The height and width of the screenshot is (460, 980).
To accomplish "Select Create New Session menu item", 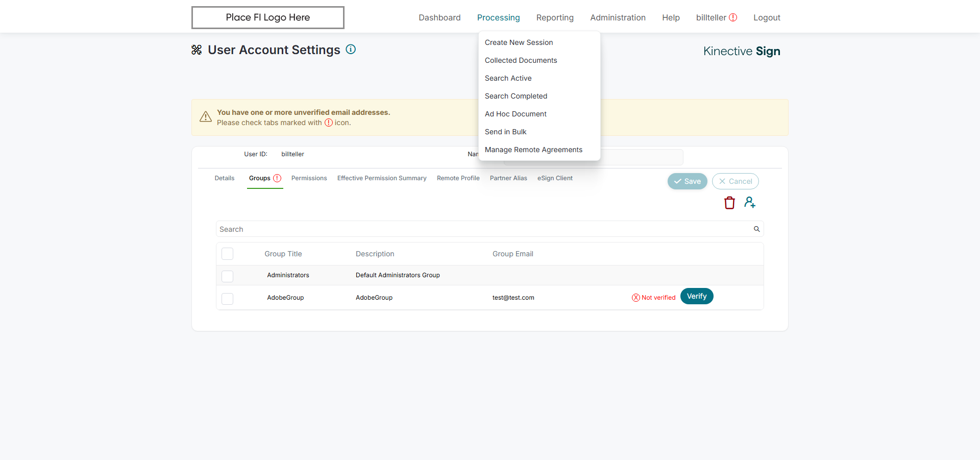I will coord(519,42).
